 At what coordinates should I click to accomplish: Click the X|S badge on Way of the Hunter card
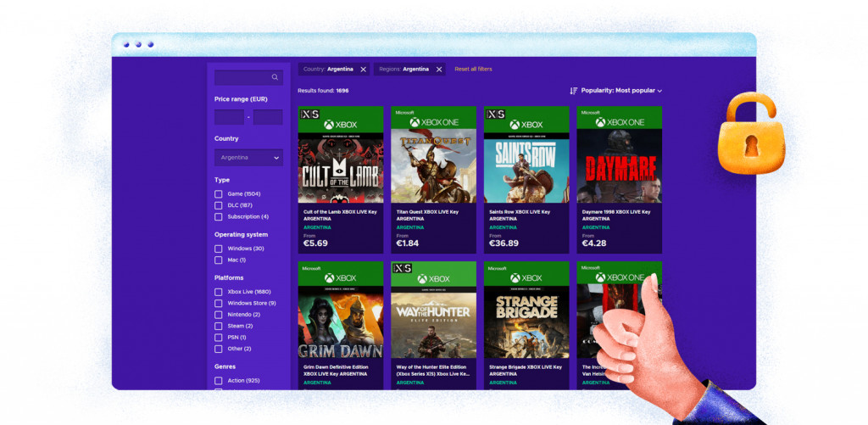coord(403,268)
